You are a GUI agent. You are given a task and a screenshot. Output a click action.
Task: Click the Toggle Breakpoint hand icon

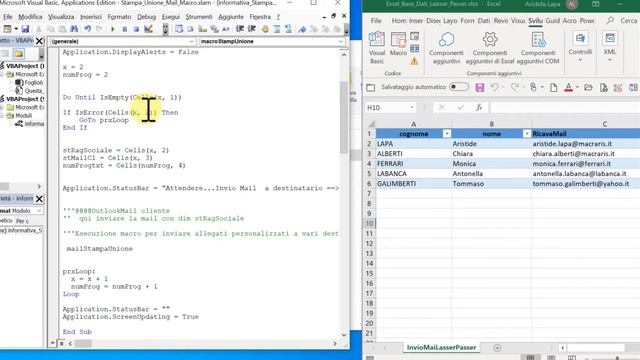265,29
